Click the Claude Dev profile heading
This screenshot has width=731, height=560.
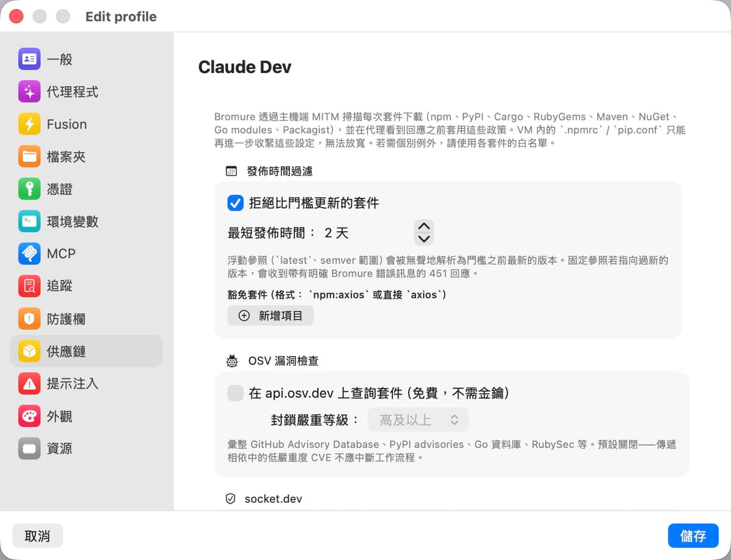(245, 67)
